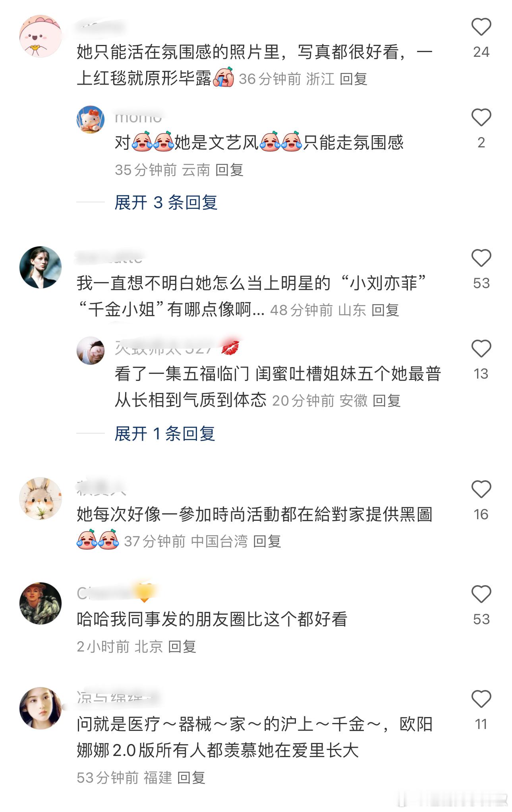Image resolution: width=512 pixels, height=812 pixels.
Task: Open the bunny avatar profile
Action: click(x=41, y=498)
